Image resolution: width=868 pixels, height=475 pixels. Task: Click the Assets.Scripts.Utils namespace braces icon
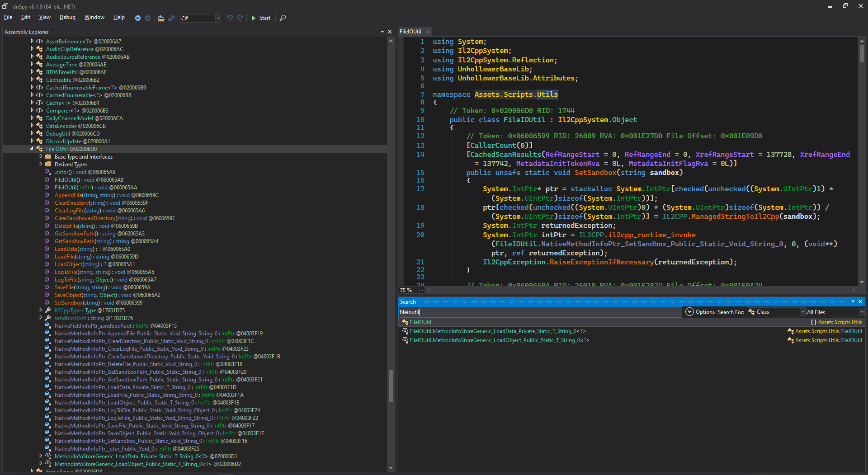pyautogui.click(x=814, y=322)
